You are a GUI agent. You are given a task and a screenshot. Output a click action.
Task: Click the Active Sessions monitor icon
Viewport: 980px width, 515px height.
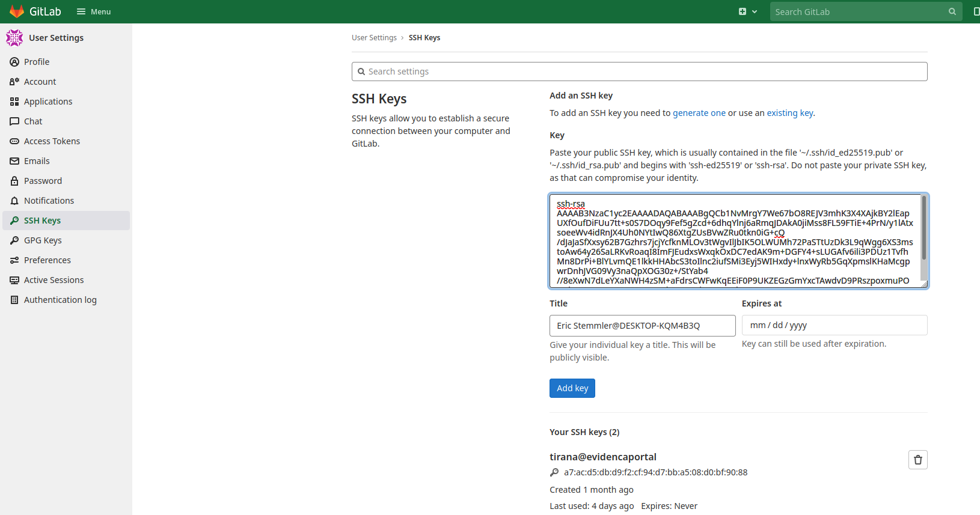click(x=14, y=280)
